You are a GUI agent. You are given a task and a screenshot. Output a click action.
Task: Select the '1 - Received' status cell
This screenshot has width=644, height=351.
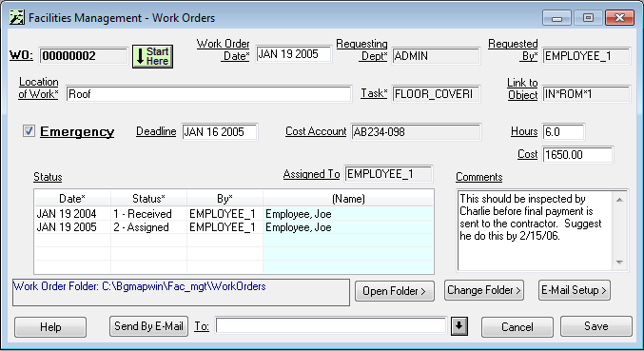pyautogui.click(x=148, y=214)
